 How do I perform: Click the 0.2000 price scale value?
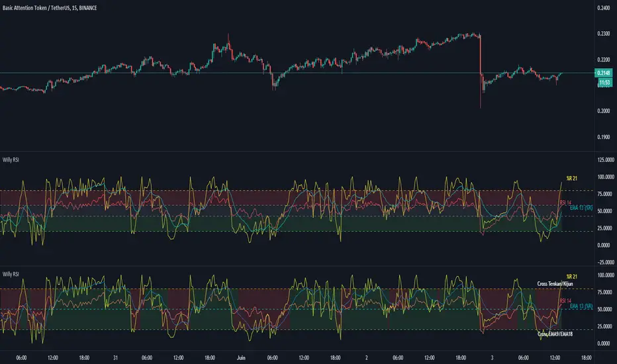click(603, 111)
